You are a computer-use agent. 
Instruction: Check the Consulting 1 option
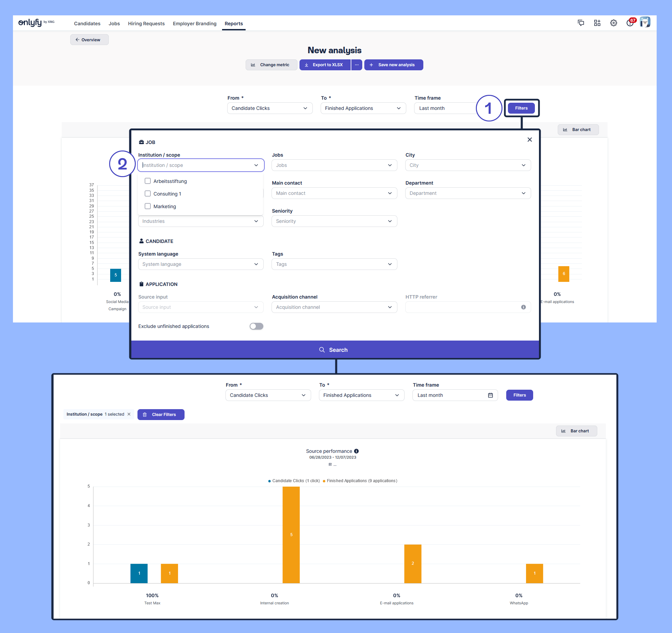click(148, 193)
